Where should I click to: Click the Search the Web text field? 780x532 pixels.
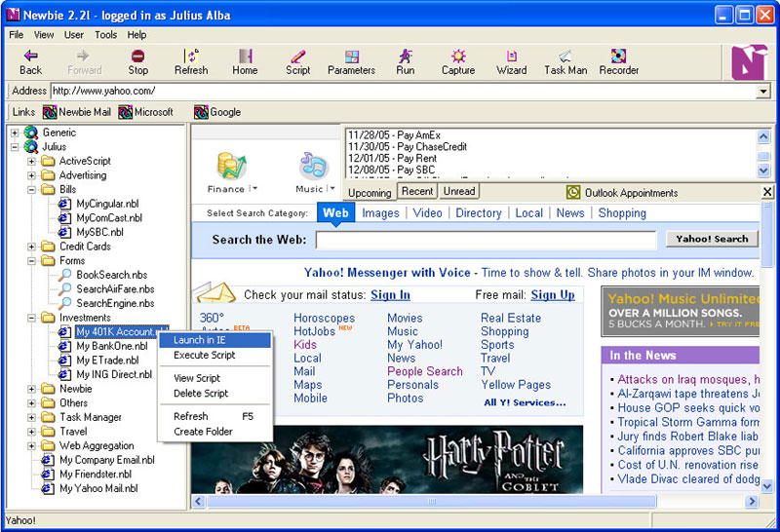(x=486, y=240)
